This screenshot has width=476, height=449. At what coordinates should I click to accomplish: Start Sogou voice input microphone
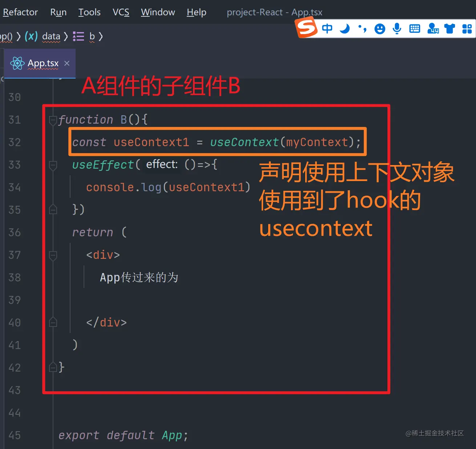397,28
